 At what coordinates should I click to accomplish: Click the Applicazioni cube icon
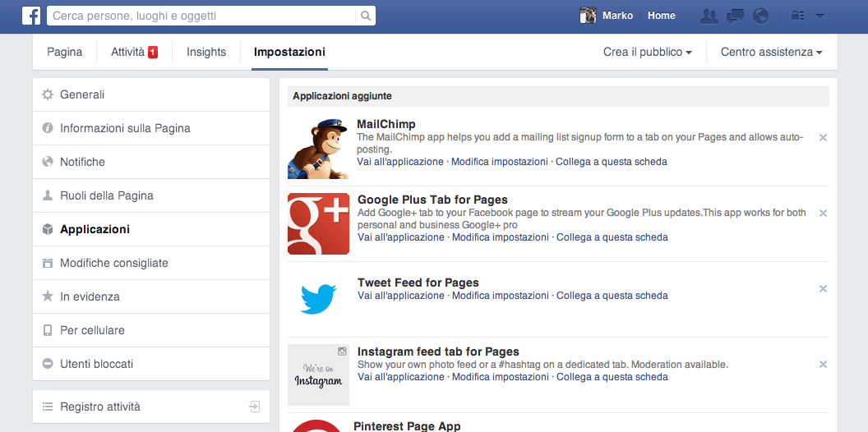pyautogui.click(x=48, y=230)
